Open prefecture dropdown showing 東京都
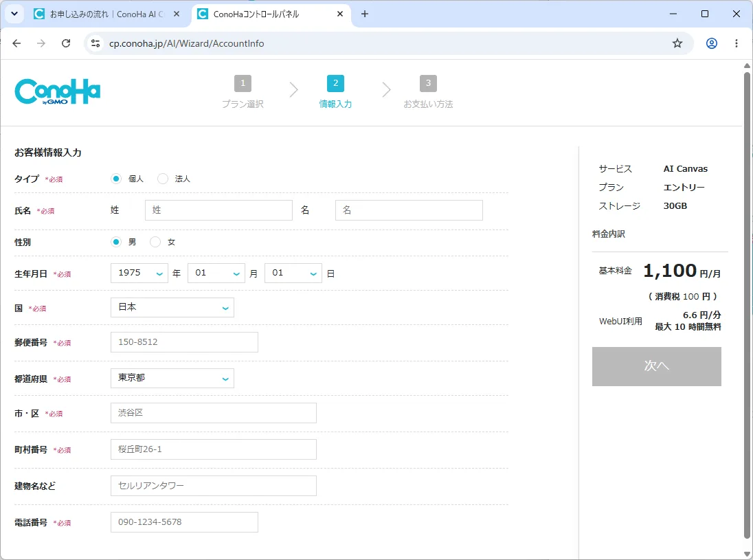The image size is (753, 560). pos(172,378)
